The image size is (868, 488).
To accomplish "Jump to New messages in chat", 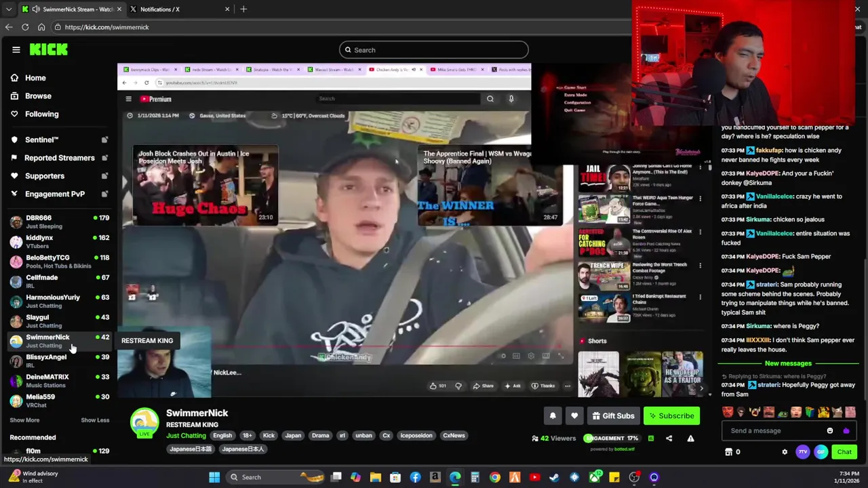I will [787, 364].
